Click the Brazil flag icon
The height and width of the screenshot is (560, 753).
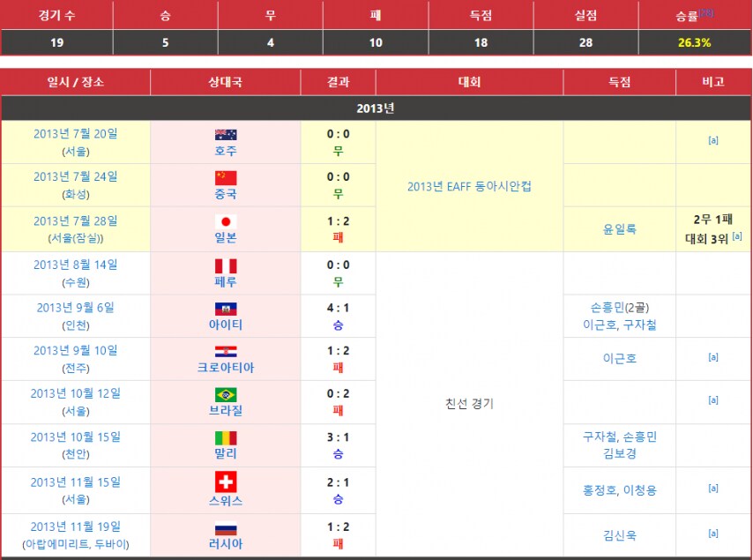226,394
